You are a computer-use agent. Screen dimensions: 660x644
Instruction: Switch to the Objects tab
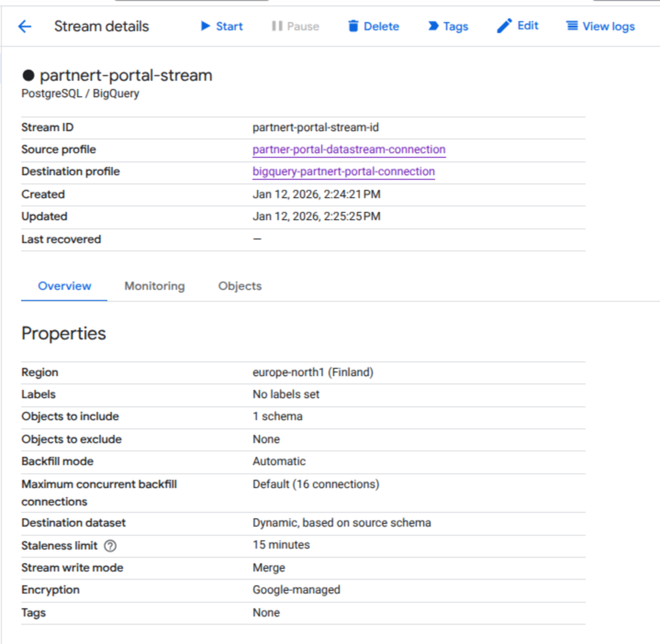(x=240, y=286)
